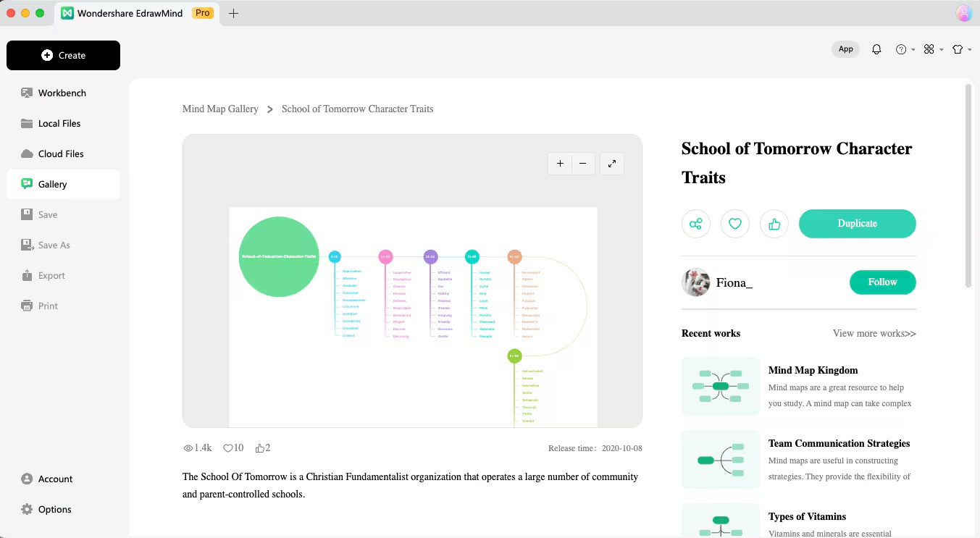Open Account settings
Image resolution: width=980 pixels, height=538 pixels.
point(63,479)
